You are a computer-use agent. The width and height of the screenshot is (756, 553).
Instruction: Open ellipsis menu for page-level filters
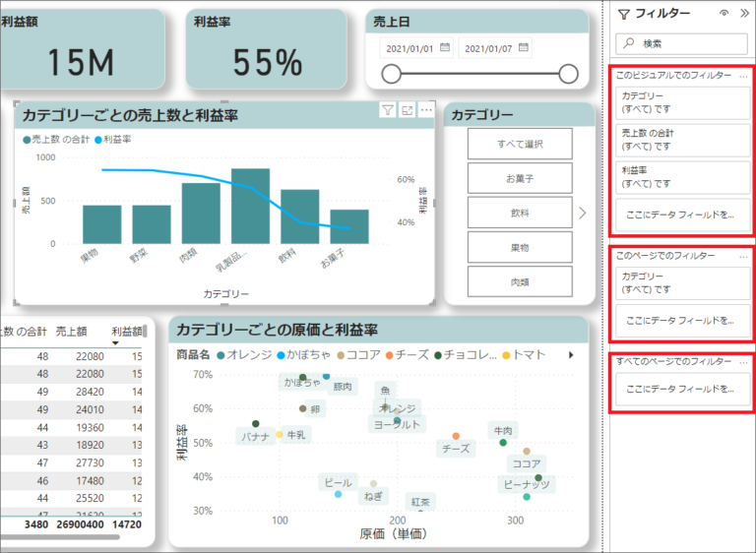[x=743, y=257]
